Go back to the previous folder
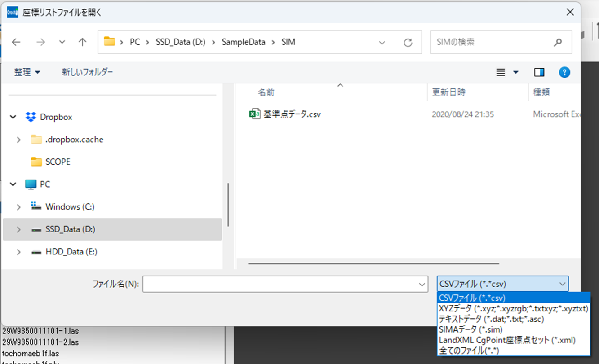This screenshot has width=599, height=364. pyautogui.click(x=16, y=42)
